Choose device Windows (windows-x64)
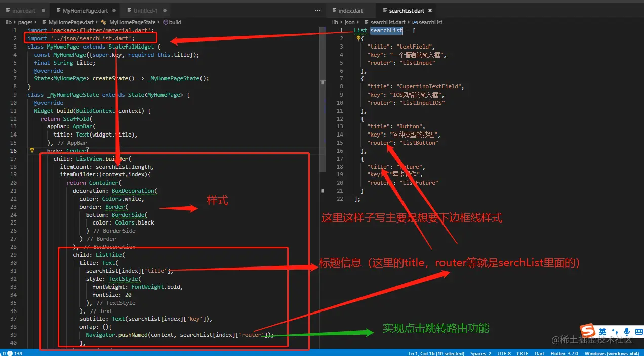The image size is (644, 356). [612, 353]
